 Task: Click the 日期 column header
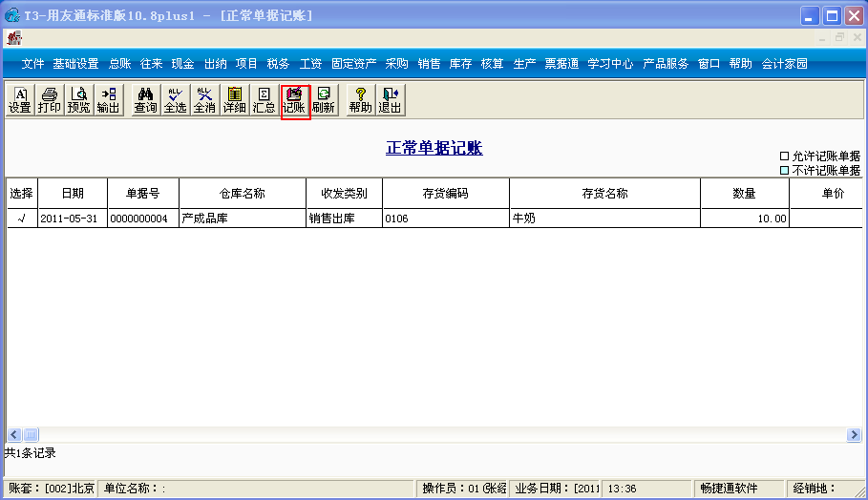tap(73, 194)
